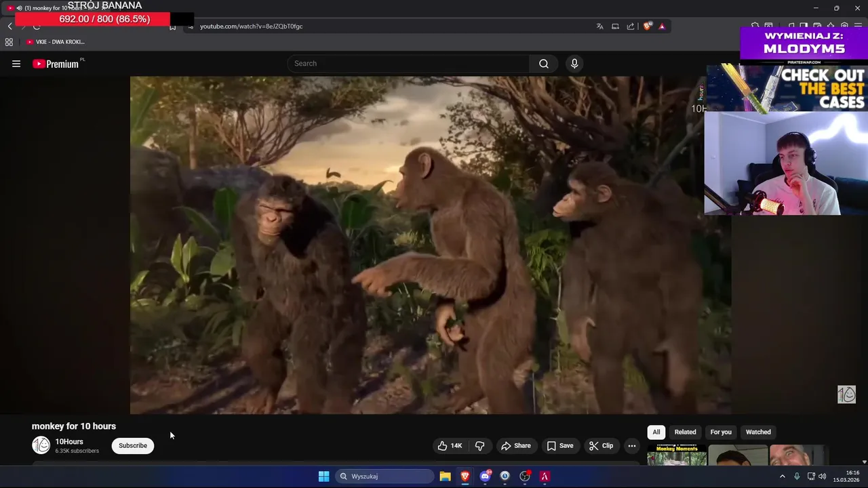Save the video to a playlist

[x=560, y=445]
